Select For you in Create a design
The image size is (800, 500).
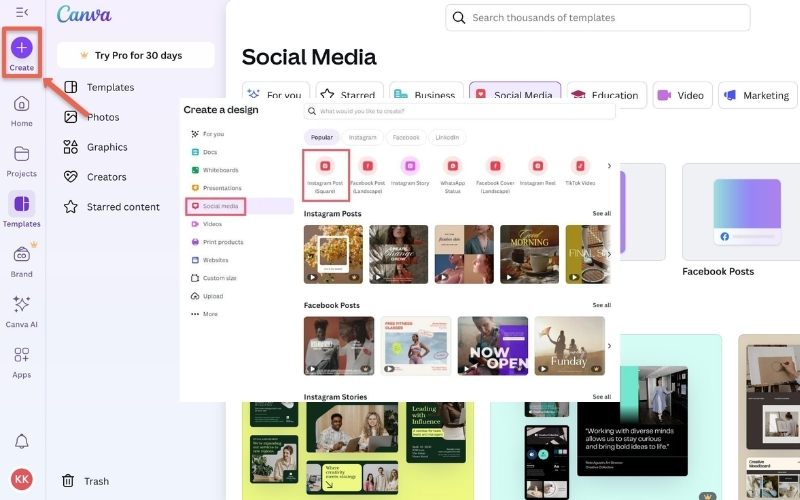208,134
